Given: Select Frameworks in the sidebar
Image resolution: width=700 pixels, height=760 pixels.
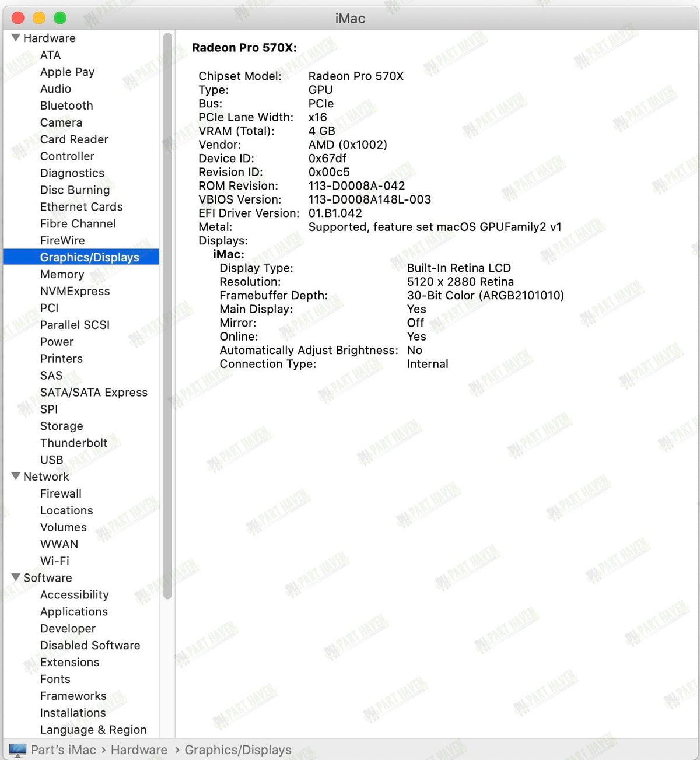Looking at the screenshot, I should tap(73, 696).
